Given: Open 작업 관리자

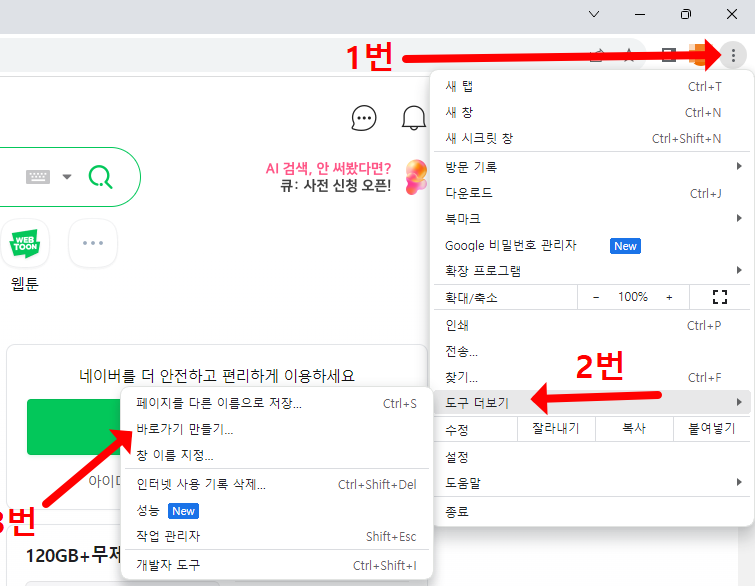Looking at the screenshot, I should (x=276, y=536).
